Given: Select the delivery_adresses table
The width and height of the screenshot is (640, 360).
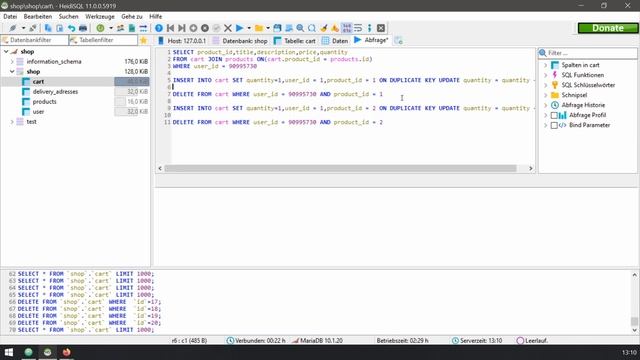Looking at the screenshot, I should point(55,92).
